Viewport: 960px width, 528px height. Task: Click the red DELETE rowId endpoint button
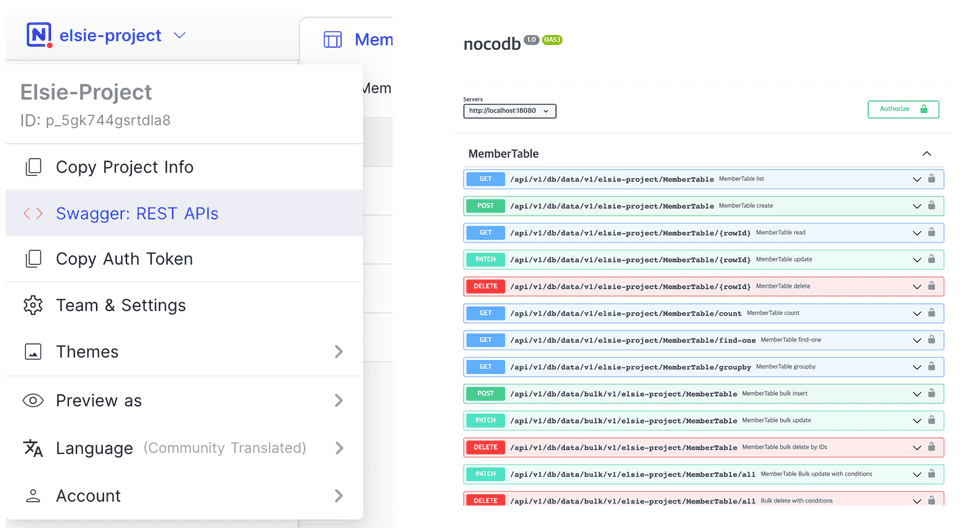(485, 286)
